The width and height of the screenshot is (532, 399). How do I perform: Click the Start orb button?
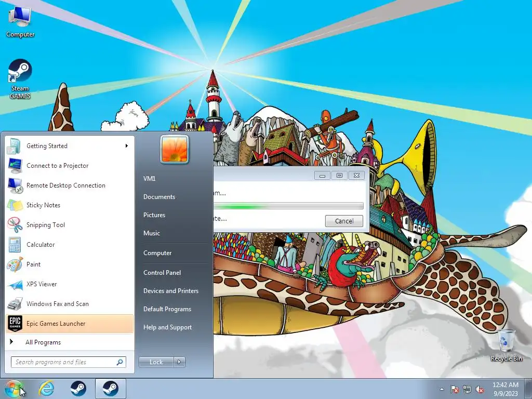(14, 389)
